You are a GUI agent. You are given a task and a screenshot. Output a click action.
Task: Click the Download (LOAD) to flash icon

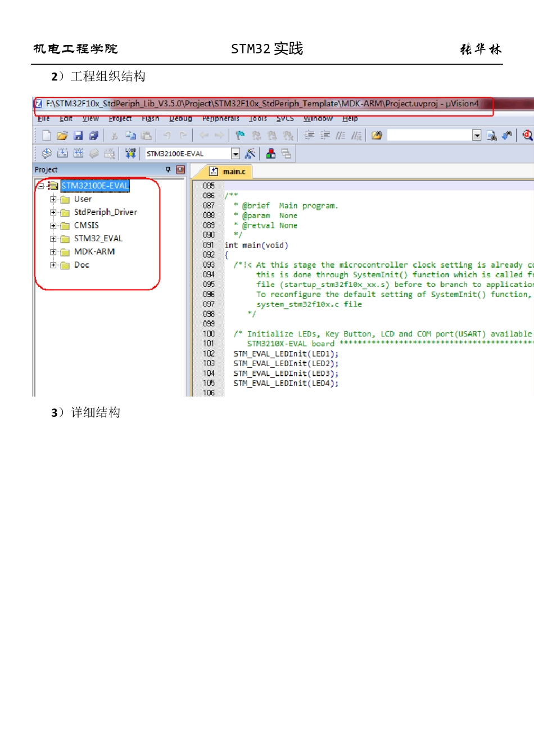(x=130, y=154)
